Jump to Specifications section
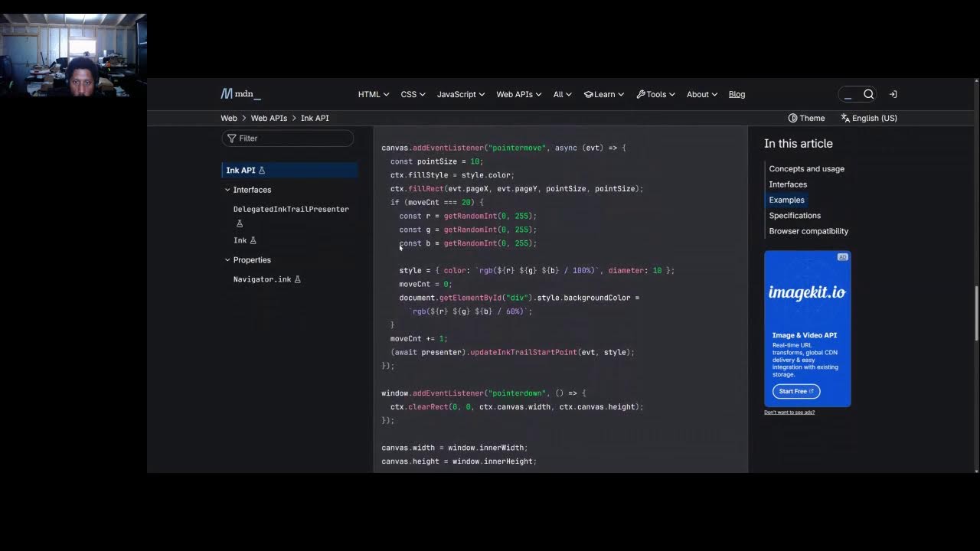This screenshot has width=980, height=551. coord(795,216)
